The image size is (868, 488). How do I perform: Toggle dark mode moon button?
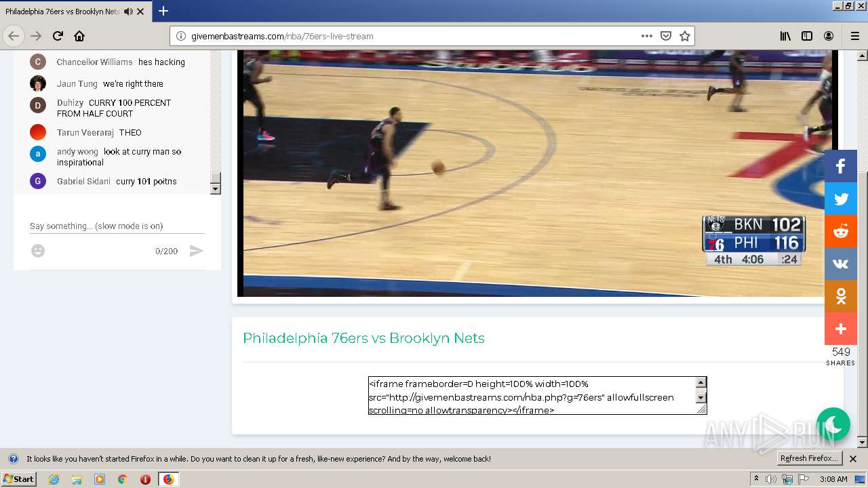(833, 424)
